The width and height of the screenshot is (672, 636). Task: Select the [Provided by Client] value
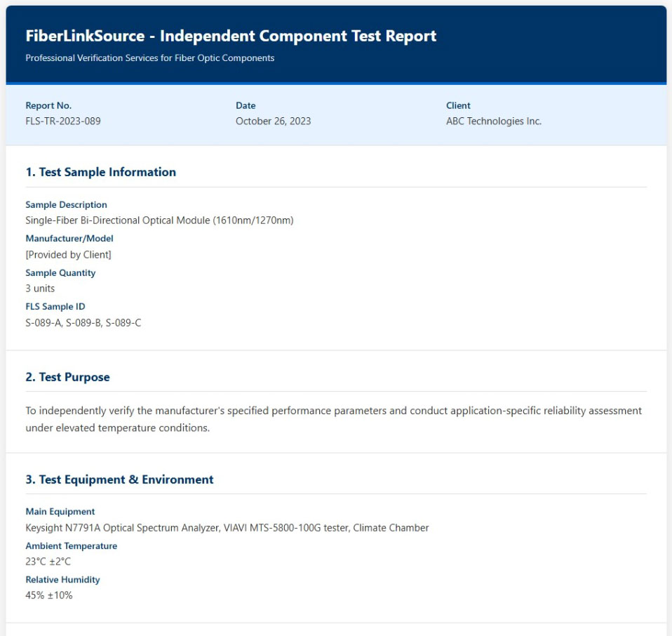point(68,254)
